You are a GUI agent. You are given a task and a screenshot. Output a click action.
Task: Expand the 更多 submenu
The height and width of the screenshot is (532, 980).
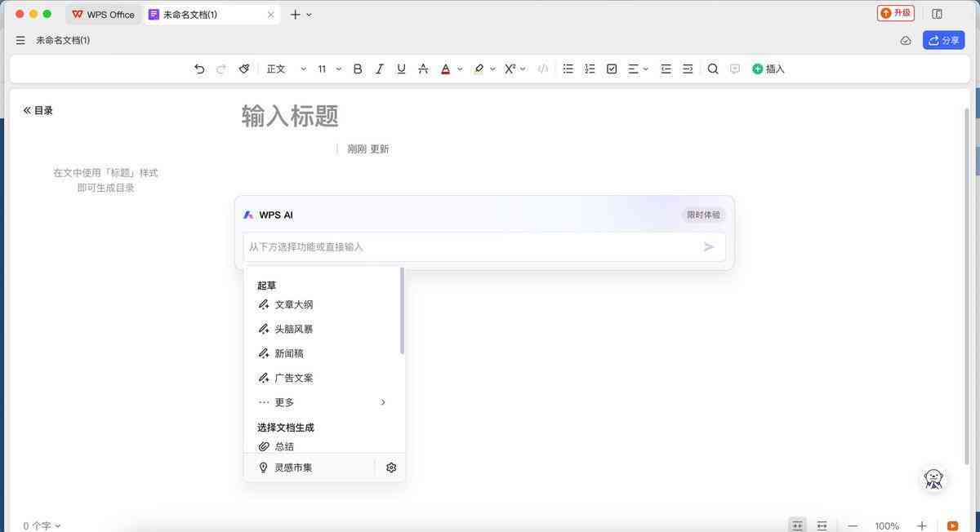click(324, 402)
